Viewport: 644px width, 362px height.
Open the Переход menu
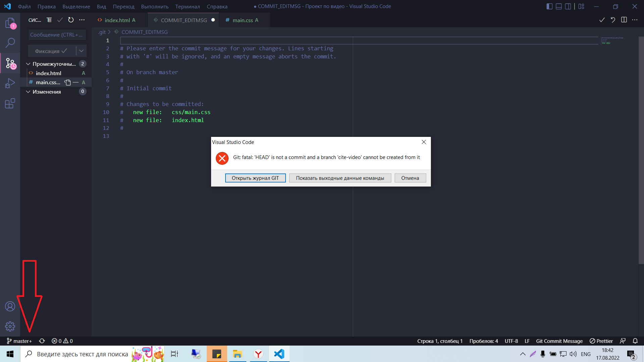tap(123, 6)
